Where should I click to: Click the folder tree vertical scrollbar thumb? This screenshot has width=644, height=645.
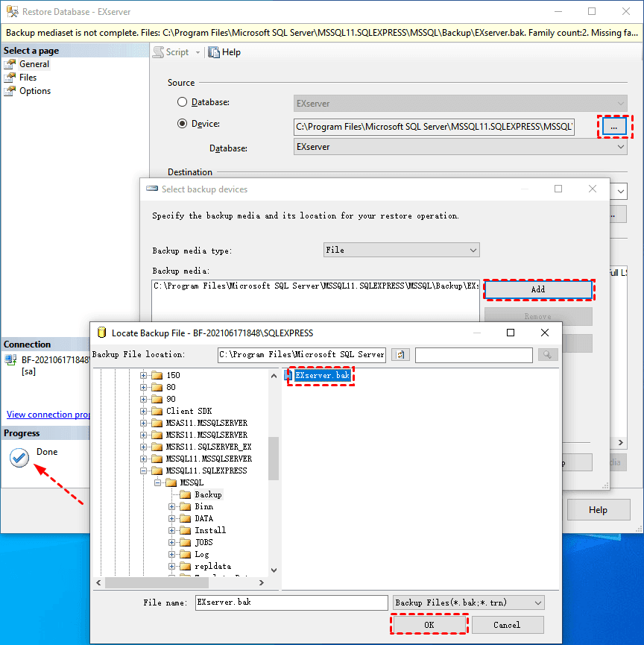point(274,459)
